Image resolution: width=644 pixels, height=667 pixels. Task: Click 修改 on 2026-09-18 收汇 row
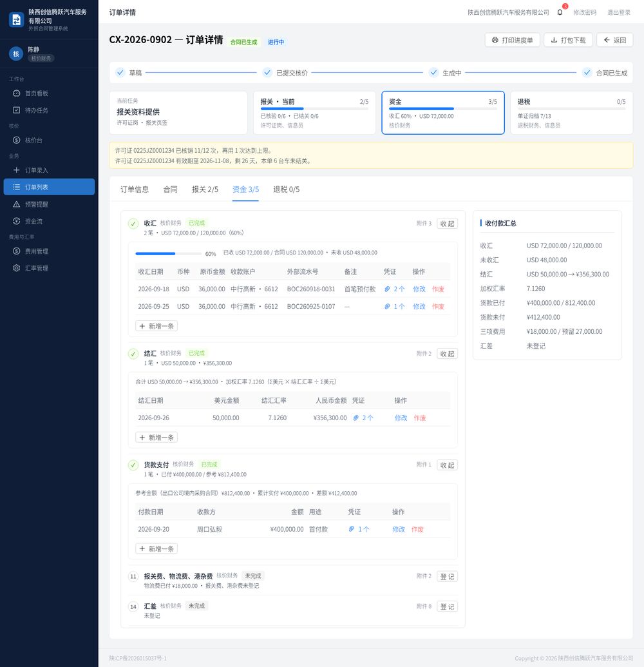419,289
